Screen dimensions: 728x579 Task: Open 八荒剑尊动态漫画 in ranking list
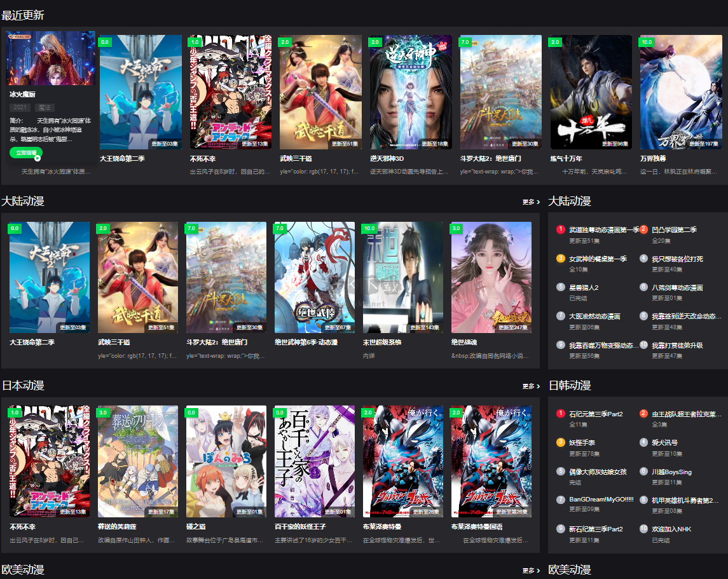pos(677,288)
